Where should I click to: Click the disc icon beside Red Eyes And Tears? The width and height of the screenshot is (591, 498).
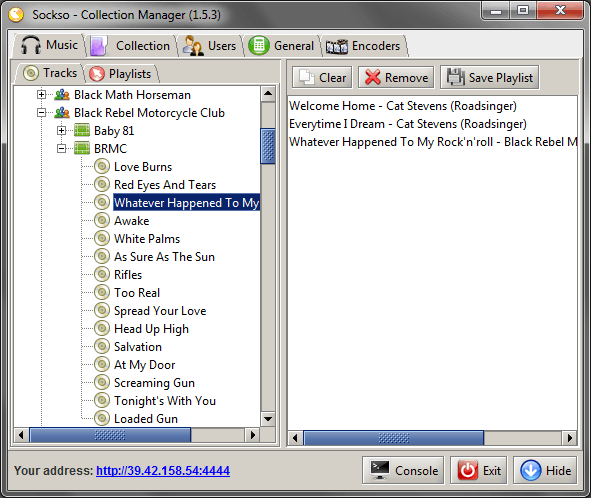102,184
